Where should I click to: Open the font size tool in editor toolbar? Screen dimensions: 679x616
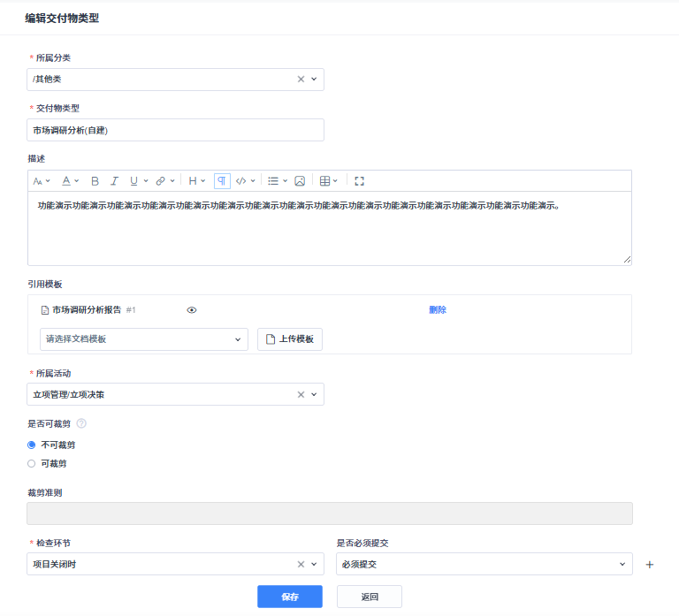pyautogui.click(x=38, y=181)
